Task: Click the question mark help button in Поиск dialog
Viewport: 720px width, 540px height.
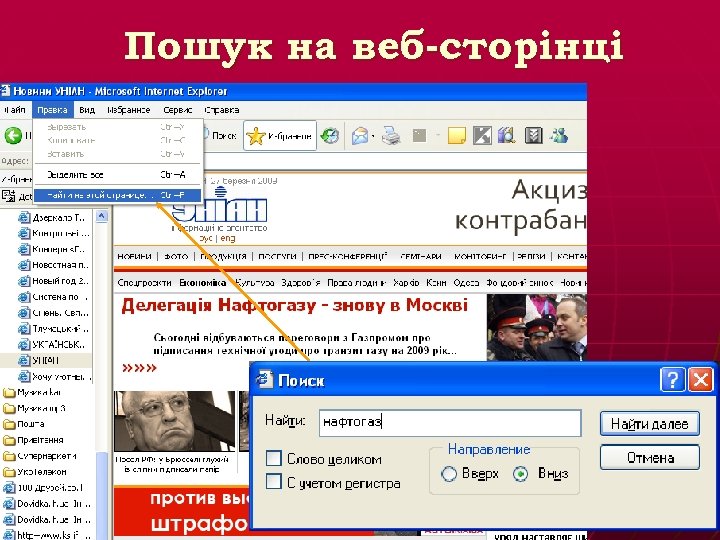Action: coord(672,380)
